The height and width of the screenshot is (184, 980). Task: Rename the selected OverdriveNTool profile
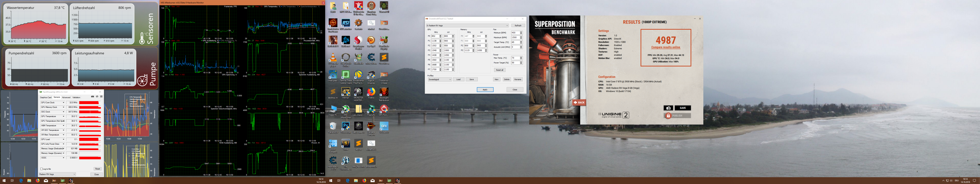tap(518, 79)
